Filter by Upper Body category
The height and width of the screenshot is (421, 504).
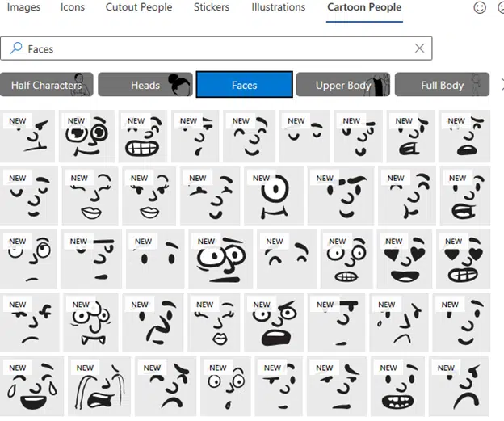click(343, 85)
